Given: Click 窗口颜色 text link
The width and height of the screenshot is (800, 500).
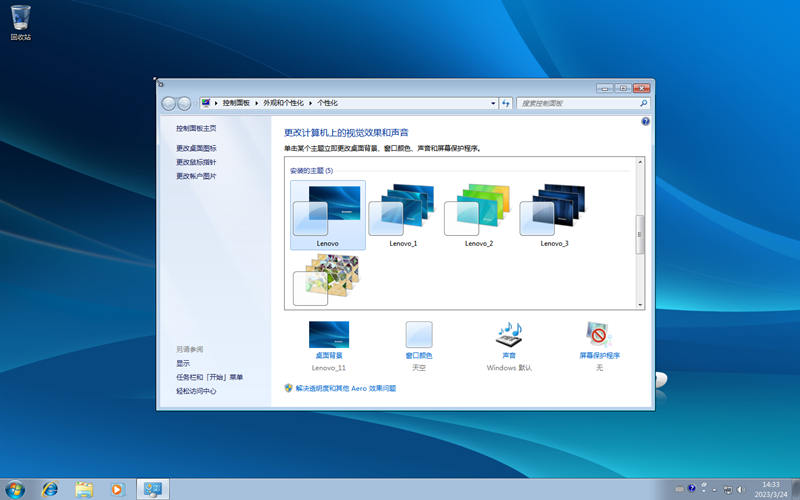Looking at the screenshot, I should click(419, 355).
